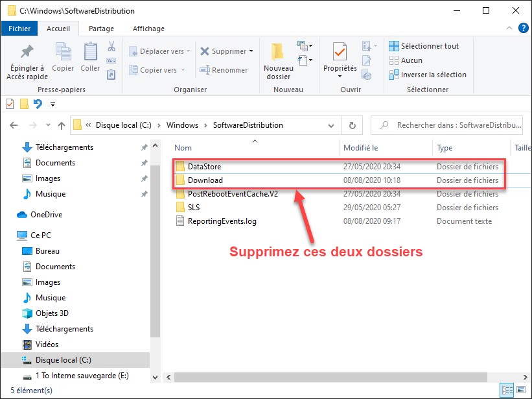Click Sélectionner tout

click(x=429, y=46)
